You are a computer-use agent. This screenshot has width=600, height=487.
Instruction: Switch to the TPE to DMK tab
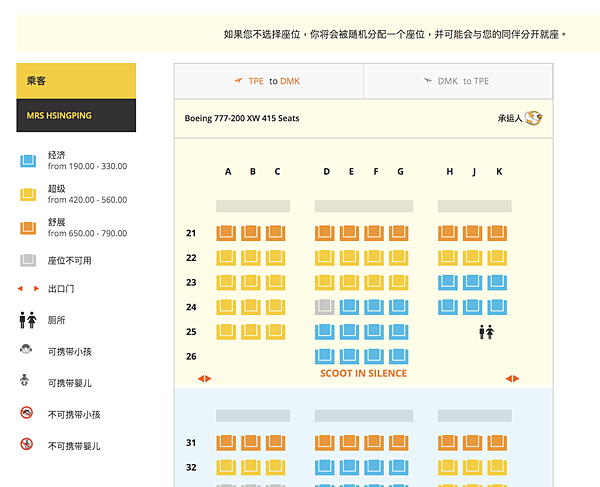click(269, 81)
